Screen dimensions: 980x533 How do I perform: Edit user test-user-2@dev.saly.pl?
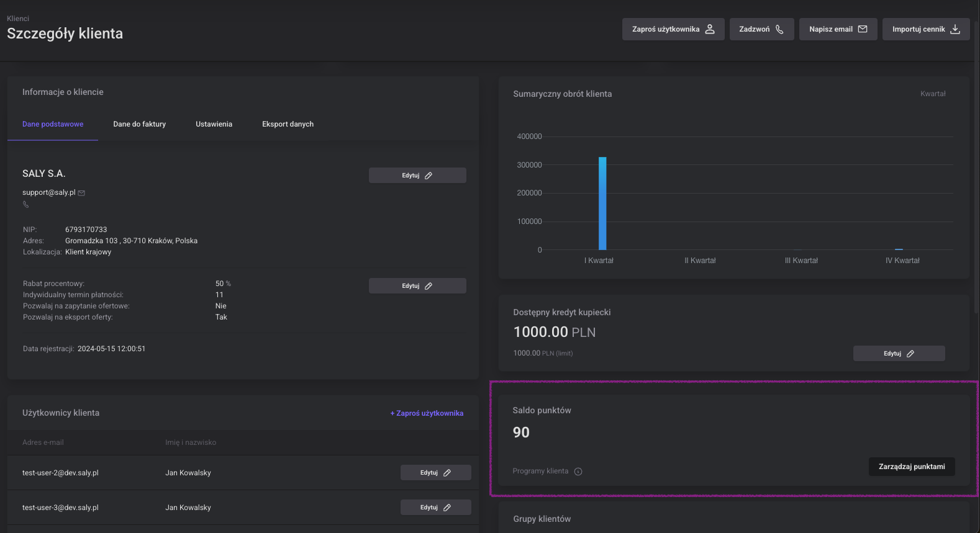(435, 473)
